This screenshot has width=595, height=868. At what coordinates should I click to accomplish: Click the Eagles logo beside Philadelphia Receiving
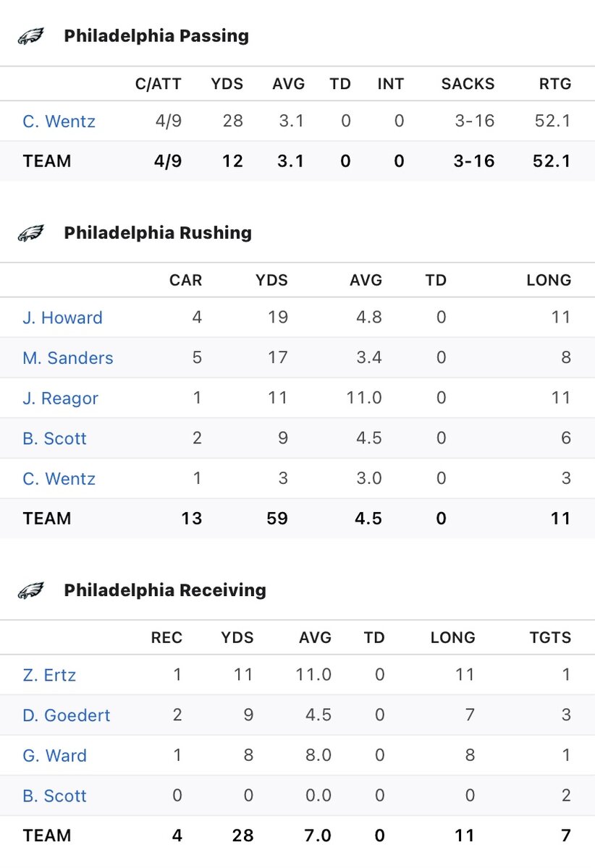point(31,590)
